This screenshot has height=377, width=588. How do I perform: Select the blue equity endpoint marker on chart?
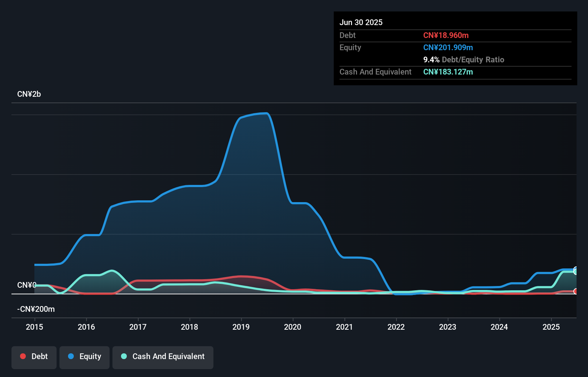pos(576,268)
